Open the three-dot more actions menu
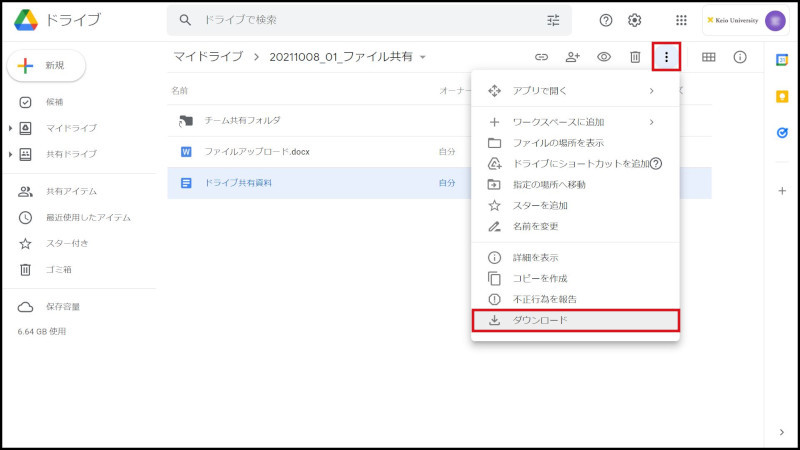The image size is (800, 450). tap(666, 57)
